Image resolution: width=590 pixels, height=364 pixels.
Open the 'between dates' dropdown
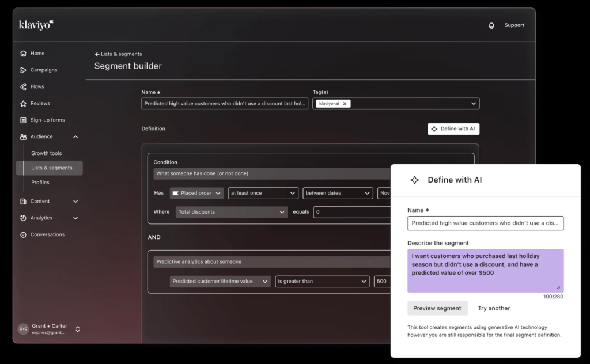click(x=338, y=194)
